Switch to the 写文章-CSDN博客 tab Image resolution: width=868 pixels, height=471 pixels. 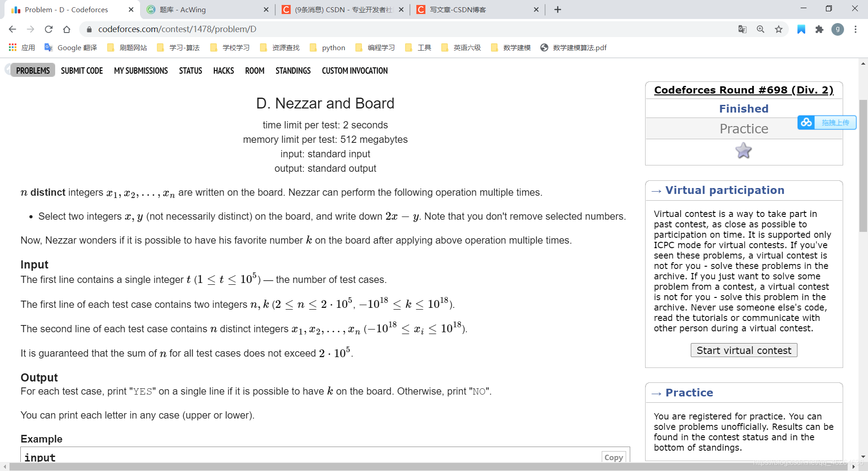[478, 9]
